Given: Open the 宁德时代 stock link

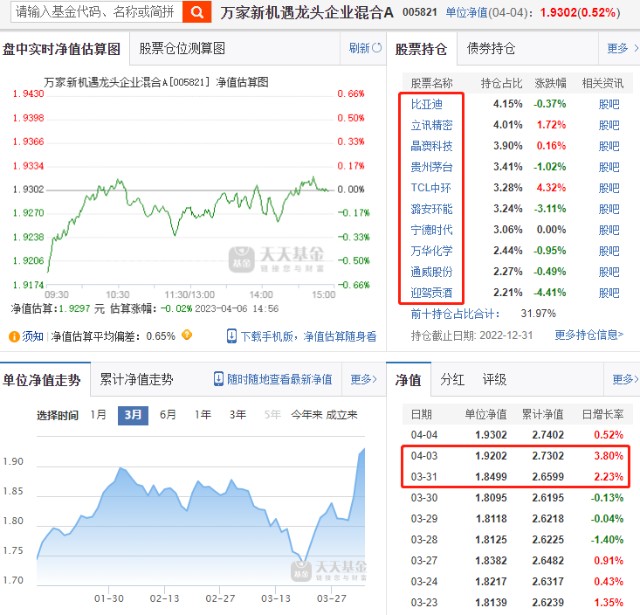Looking at the screenshot, I should pyautogui.click(x=431, y=230).
